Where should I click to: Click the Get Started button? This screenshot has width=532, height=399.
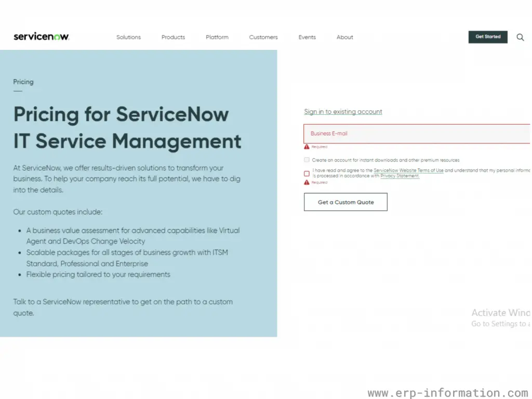tap(488, 37)
